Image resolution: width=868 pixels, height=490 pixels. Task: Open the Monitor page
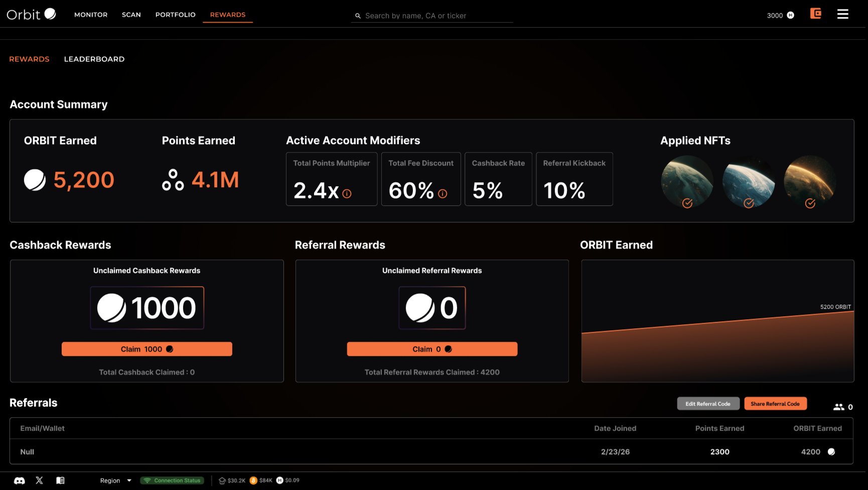(91, 15)
